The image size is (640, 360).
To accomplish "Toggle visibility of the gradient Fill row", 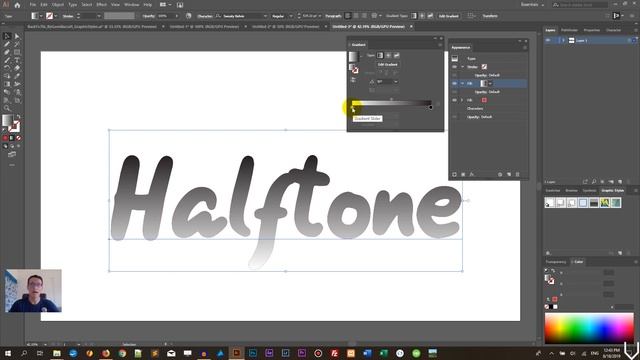I will pyautogui.click(x=454, y=83).
